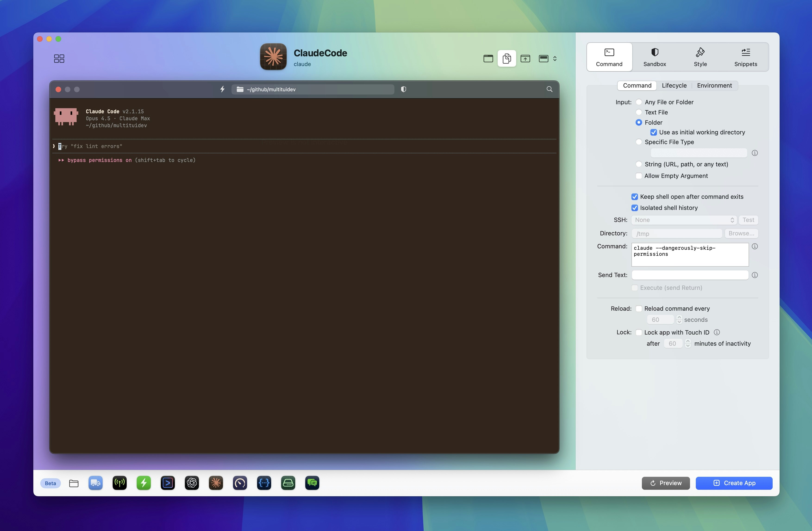Expand the Lifecycle tab in the Command panel
The width and height of the screenshot is (812, 531).
click(x=674, y=85)
